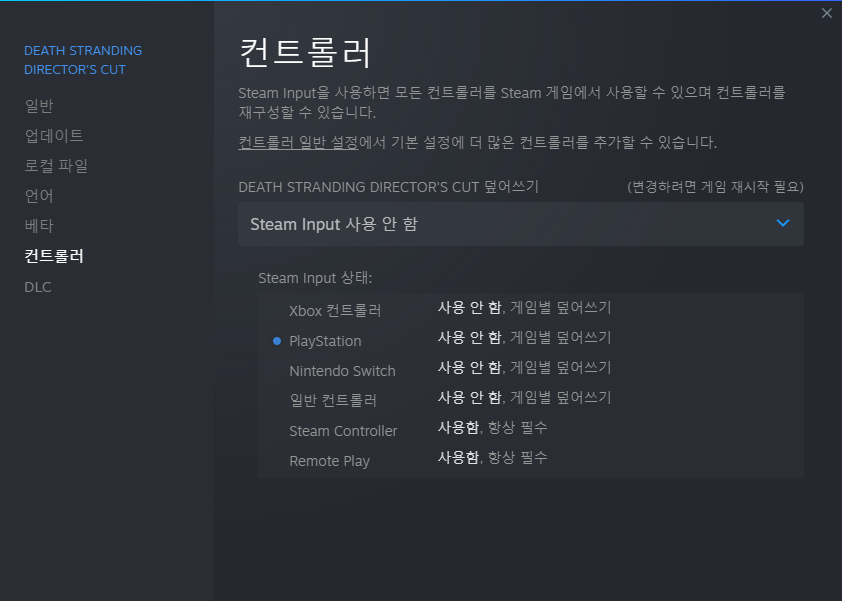Click the Remote Play status row
The width and height of the screenshot is (842, 601).
(329, 461)
